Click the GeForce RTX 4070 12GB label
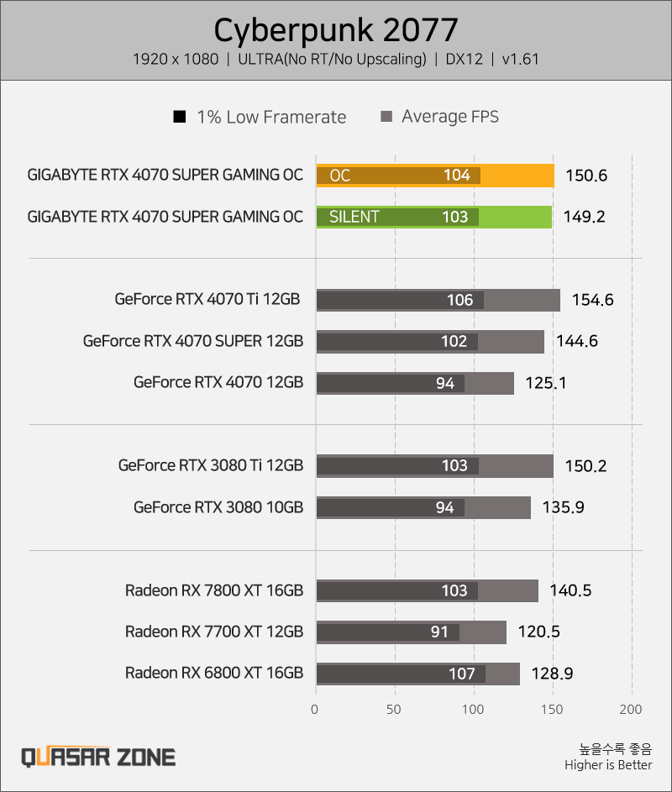 click(218, 382)
